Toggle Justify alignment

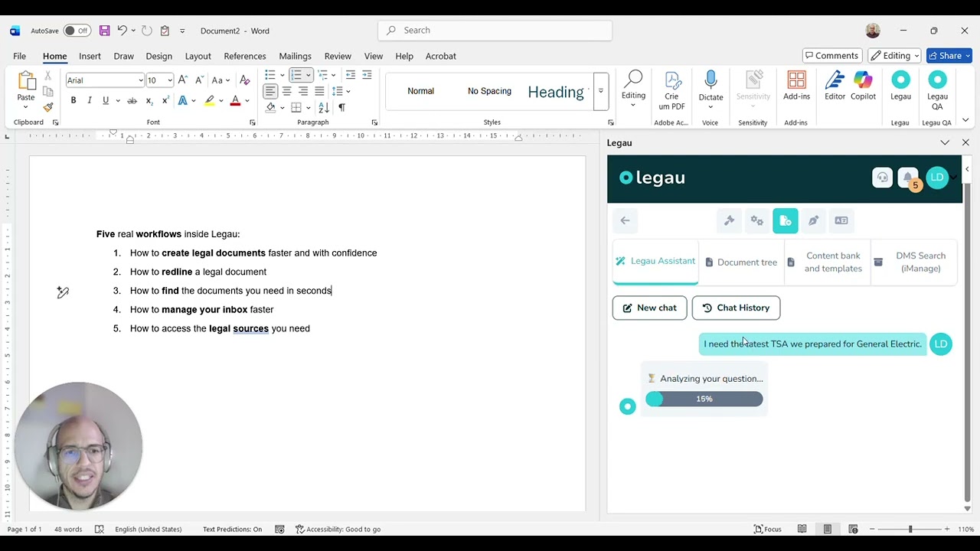319,91
